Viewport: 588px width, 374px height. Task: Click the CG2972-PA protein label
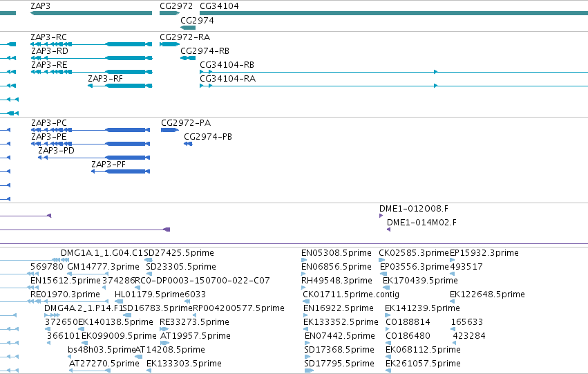(186, 122)
